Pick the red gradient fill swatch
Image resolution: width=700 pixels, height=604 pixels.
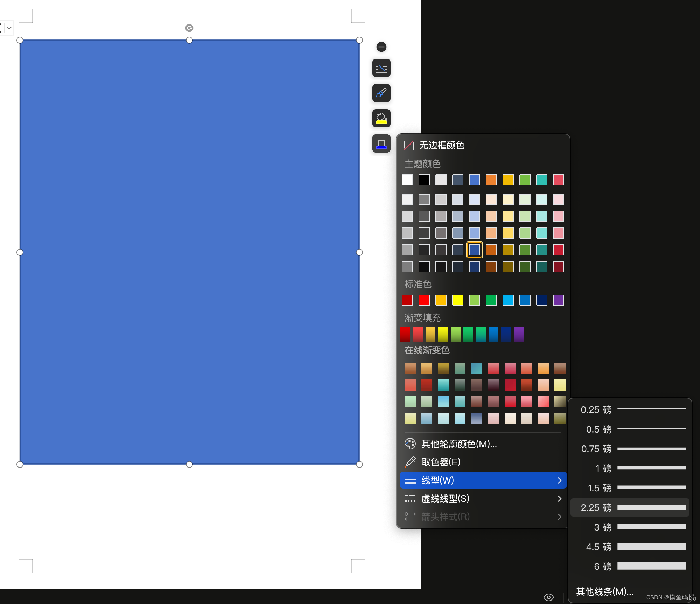405,334
